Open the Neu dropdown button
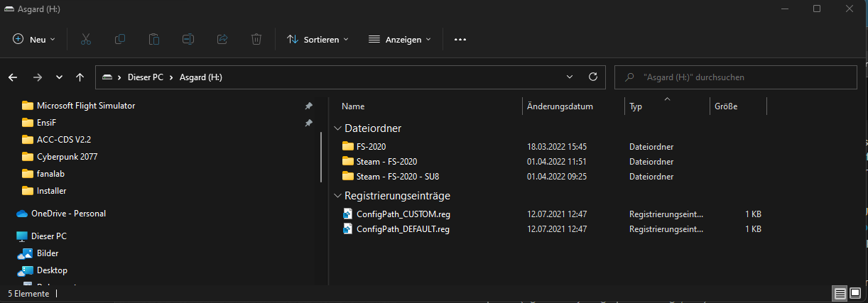 tap(34, 40)
